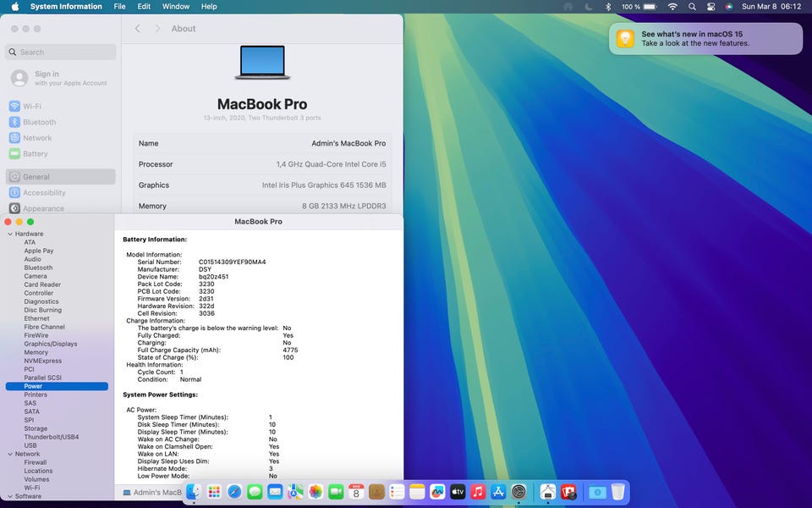Launch Music from the Dock

[x=478, y=492]
